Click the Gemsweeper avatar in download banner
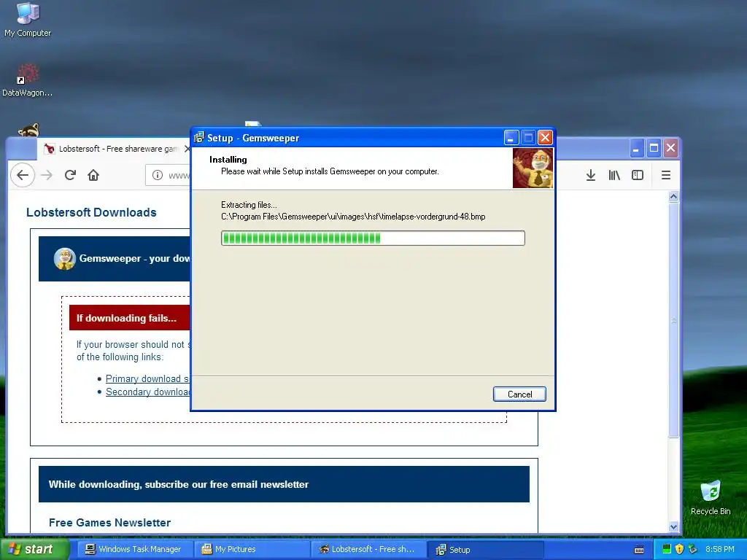The height and width of the screenshot is (560, 747). [x=65, y=259]
